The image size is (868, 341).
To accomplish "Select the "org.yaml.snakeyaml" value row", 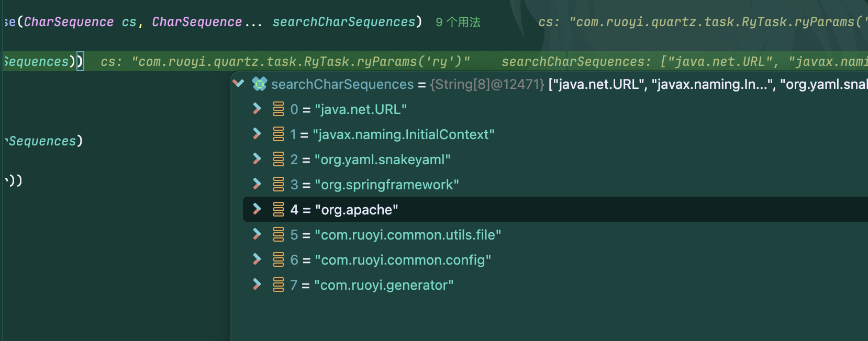I will pos(555,160).
